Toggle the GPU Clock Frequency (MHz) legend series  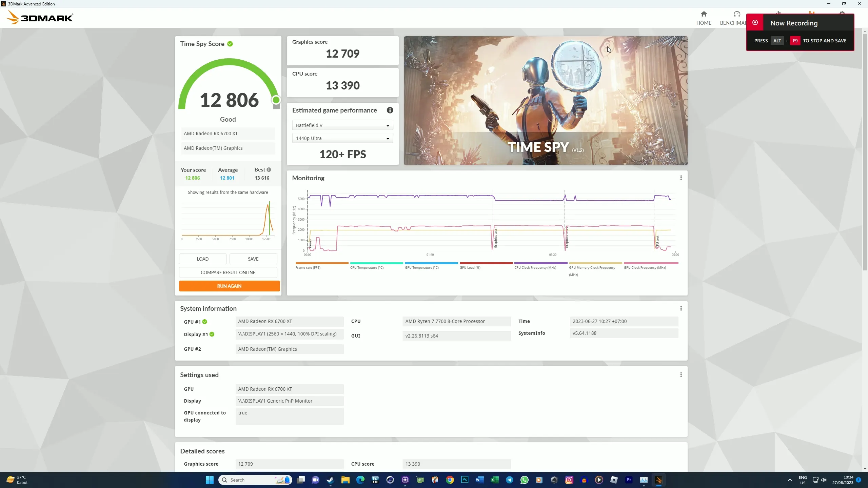click(x=651, y=266)
